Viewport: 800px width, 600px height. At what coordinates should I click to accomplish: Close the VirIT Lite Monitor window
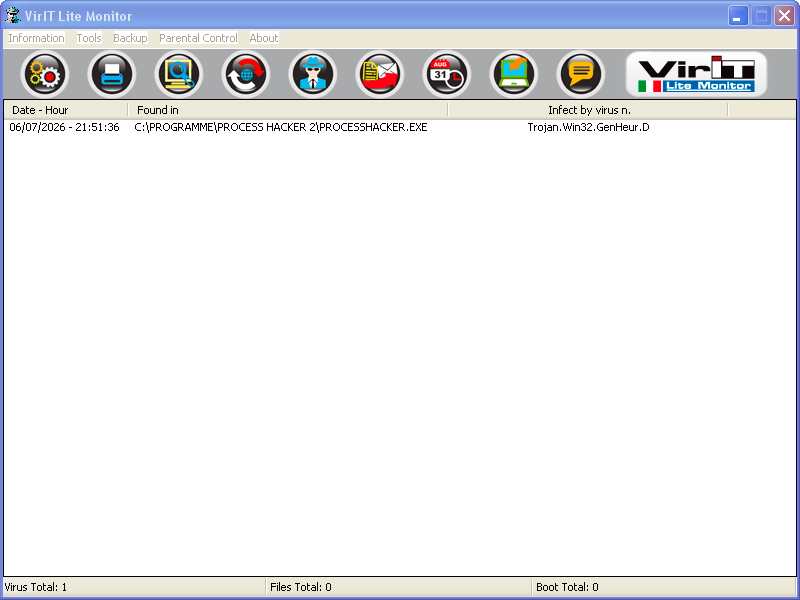(785, 16)
